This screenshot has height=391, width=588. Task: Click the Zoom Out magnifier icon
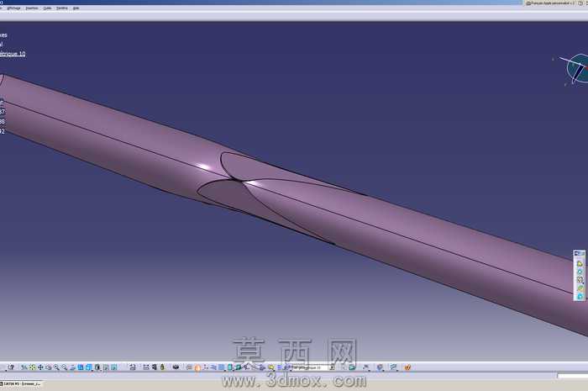(x=64, y=367)
